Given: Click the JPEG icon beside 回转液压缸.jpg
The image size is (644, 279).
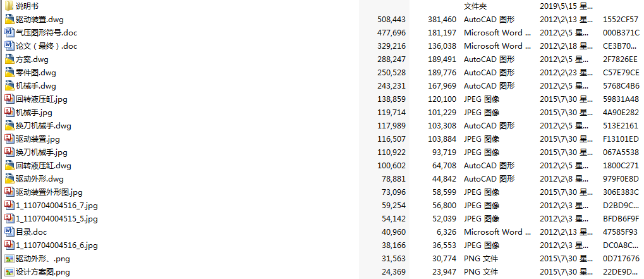Looking at the screenshot, I should coord(9,99).
